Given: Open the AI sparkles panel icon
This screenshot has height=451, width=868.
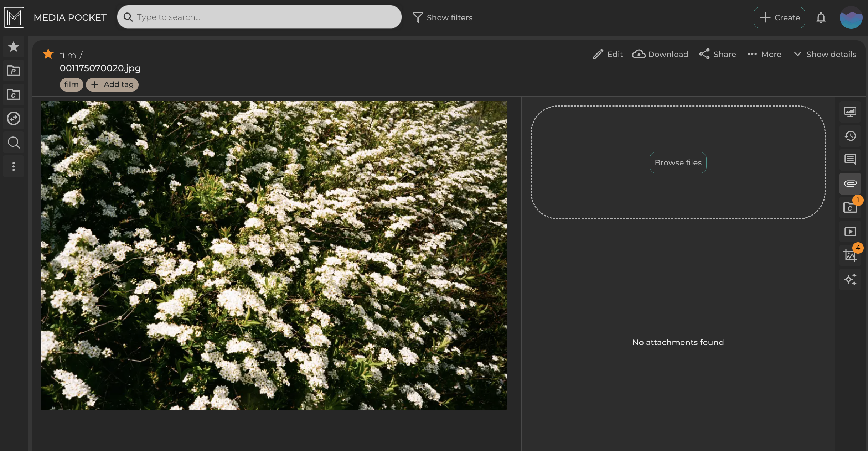Looking at the screenshot, I should [850, 279].
